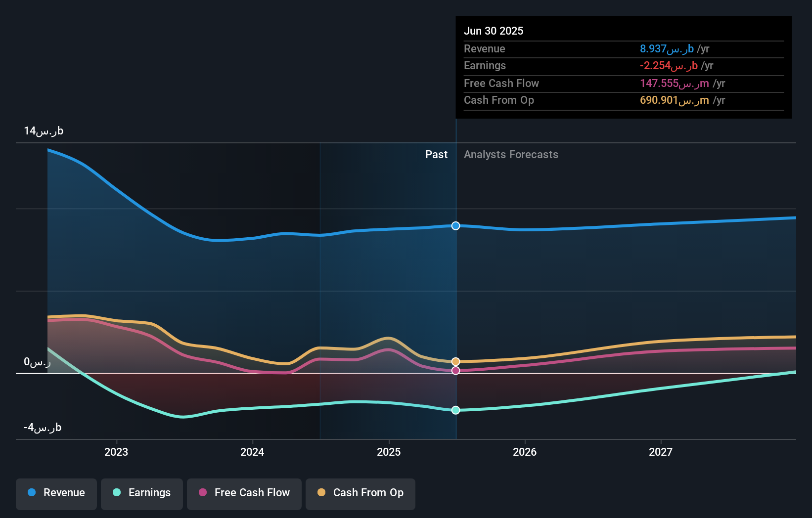Toggle the Earnings series visibility

141,493
